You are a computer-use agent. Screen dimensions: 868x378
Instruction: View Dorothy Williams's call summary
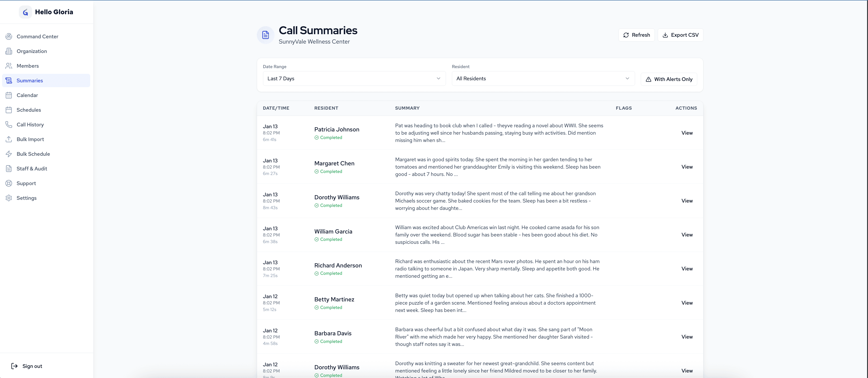(687, 201)
